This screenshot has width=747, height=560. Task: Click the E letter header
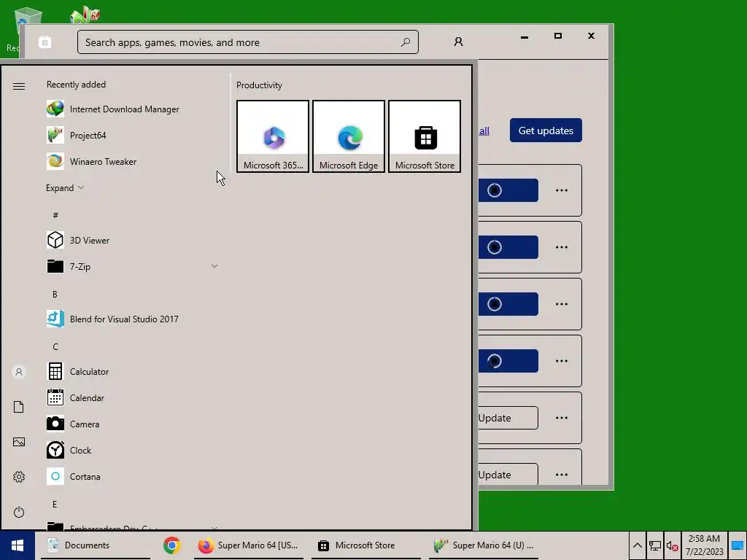(x=55, y=504)
